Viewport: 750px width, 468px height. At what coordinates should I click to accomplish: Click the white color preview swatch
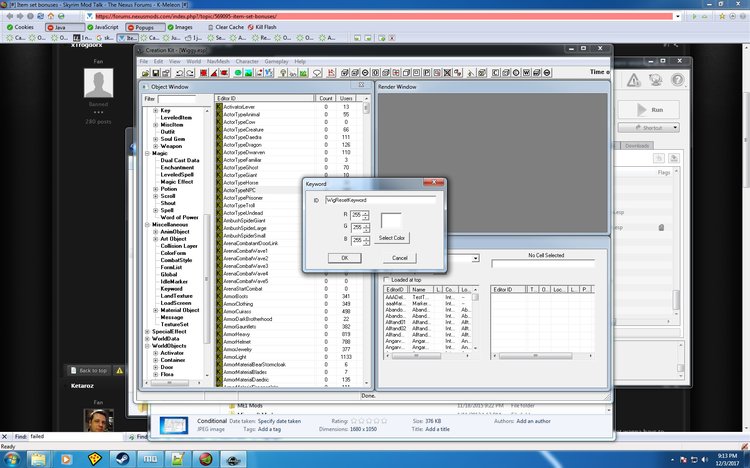coord(391,222)
